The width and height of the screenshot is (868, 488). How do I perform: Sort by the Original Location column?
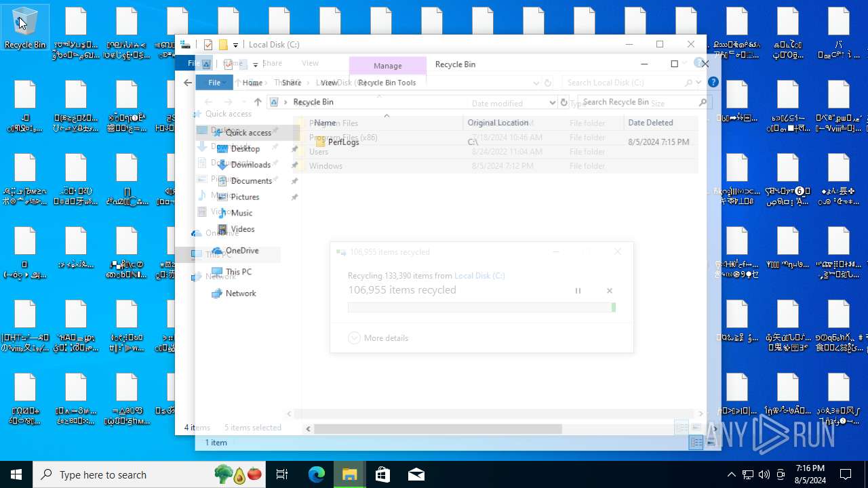pos(544,123)
